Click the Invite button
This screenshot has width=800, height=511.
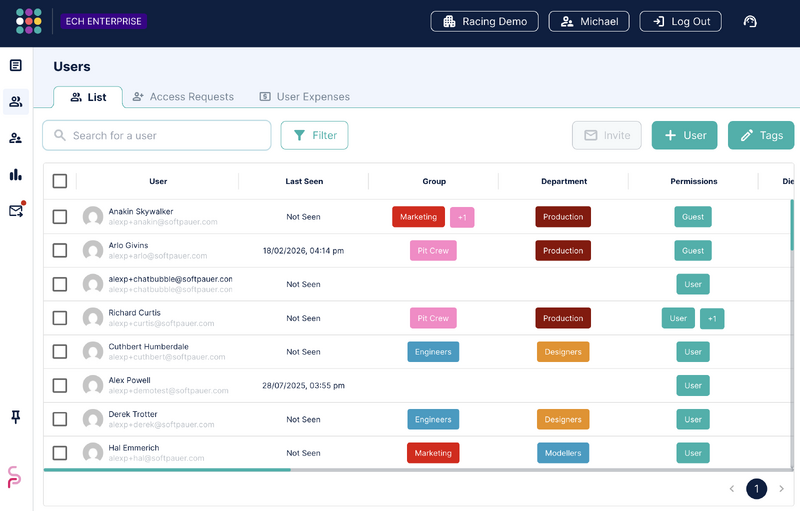(607, 135)
